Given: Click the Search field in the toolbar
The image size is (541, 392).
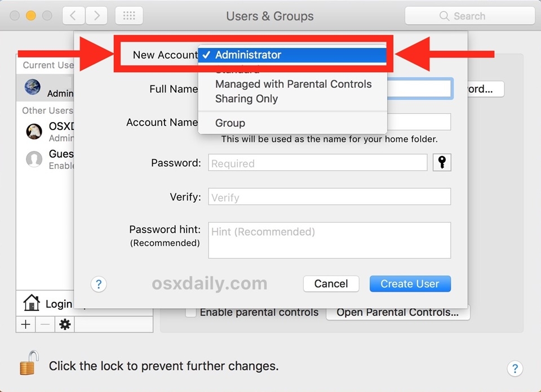Looking at the screenshot, I should [469, 16].
